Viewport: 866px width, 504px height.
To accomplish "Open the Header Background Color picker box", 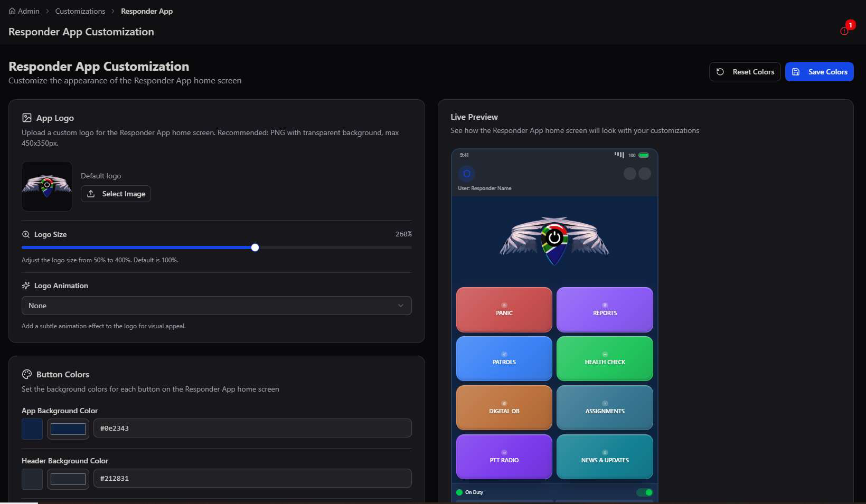I will [x=68, y=479].
